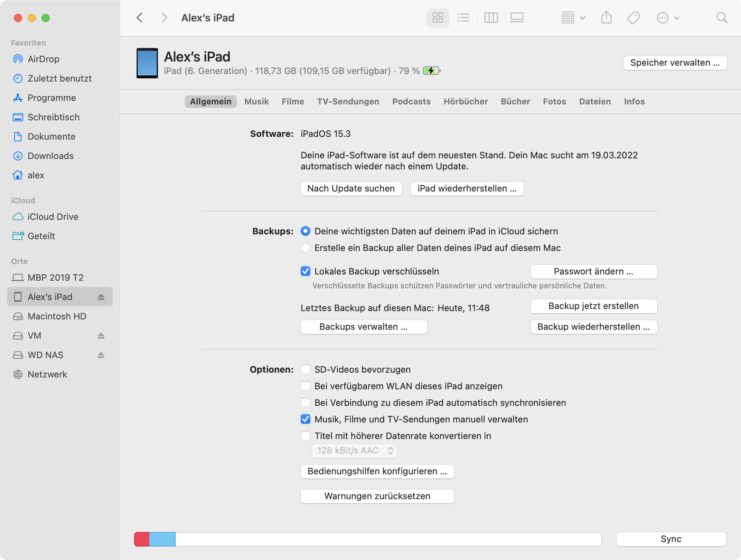Screen dimensions: 741x560
Task: Select MBP 2019 T2 location
Action: (60, 278)
